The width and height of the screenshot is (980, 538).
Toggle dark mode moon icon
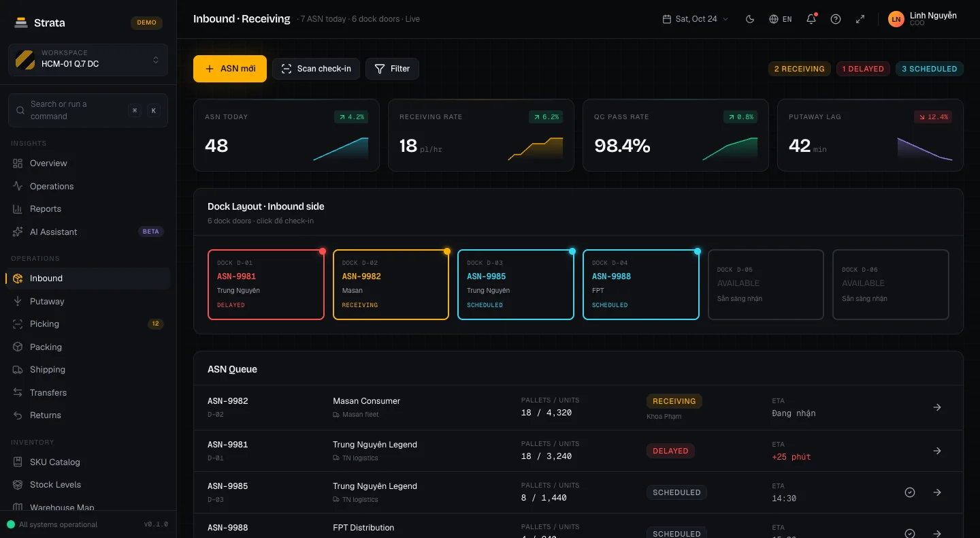750,19
